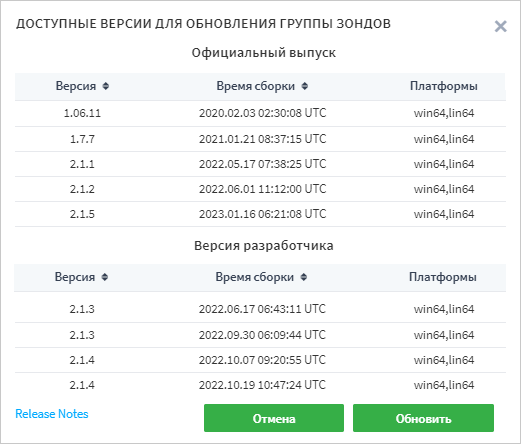Image resolution: width=521 pixels, height=444 pixels.
Task: Click build time 2023.01.16 06:21:08 UTC
Action: (x=262, y=214)
